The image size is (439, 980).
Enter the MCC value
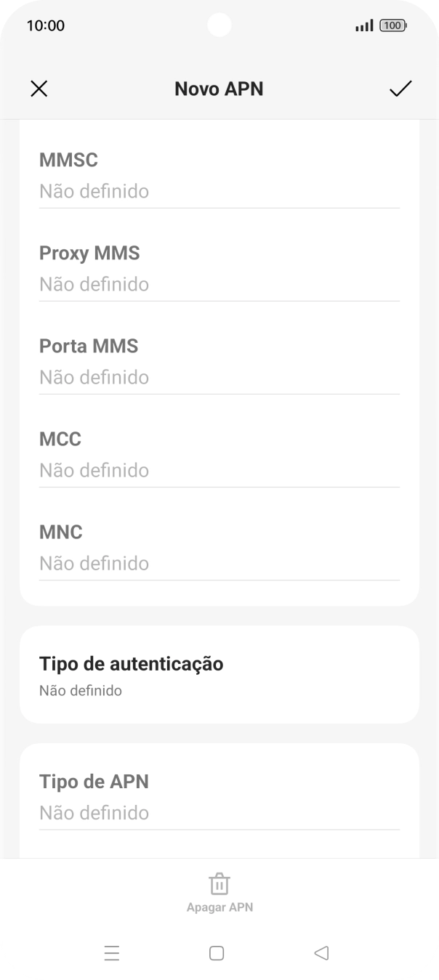pyautogui.click(x=219, y=471)
